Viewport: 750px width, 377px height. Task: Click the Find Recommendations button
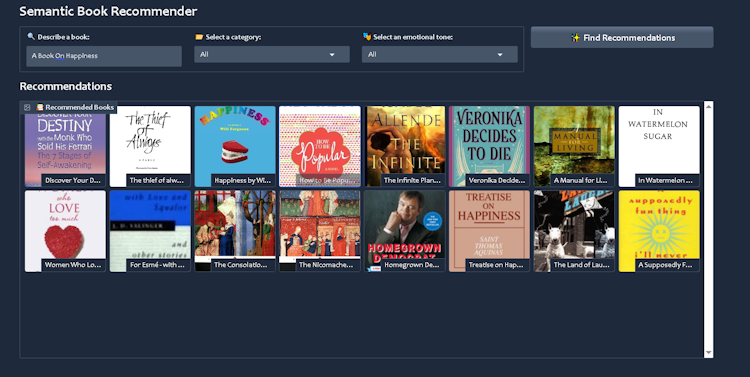coord(622,37)
